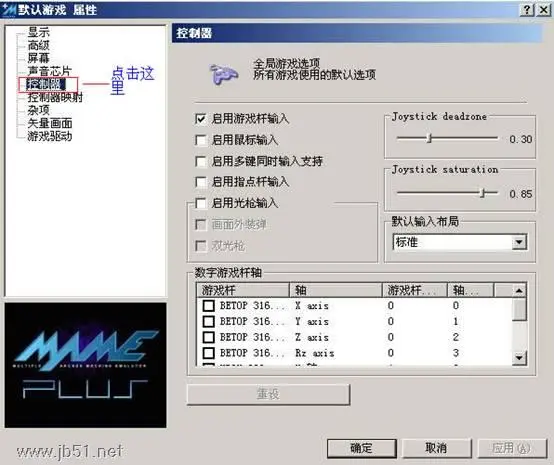Image resolution: width=554 pixels, height=465 pixels.
Task: Check the BETOP X axis row checkbox
Action: pos(208,305)
